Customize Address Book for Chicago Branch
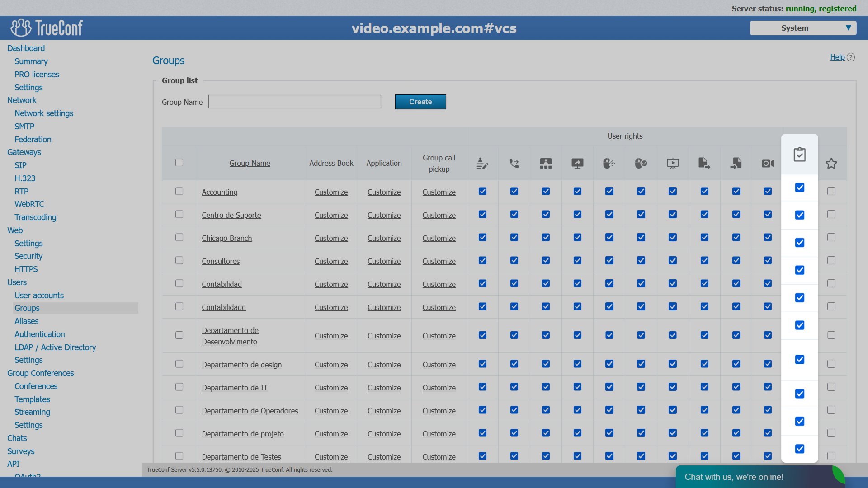This screenshot has width=868, height=488. click(x=331, y=238)
